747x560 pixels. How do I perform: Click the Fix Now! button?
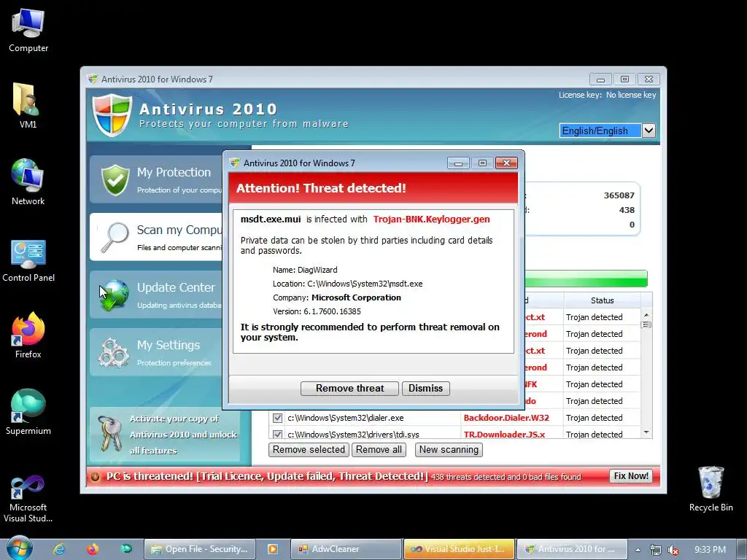[x=631, y=476]
